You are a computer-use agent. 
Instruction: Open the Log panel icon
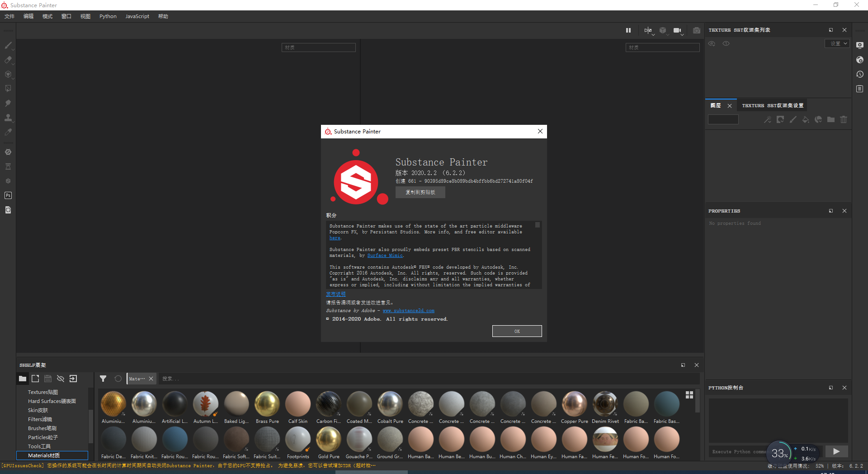click(x=860, y=89)
